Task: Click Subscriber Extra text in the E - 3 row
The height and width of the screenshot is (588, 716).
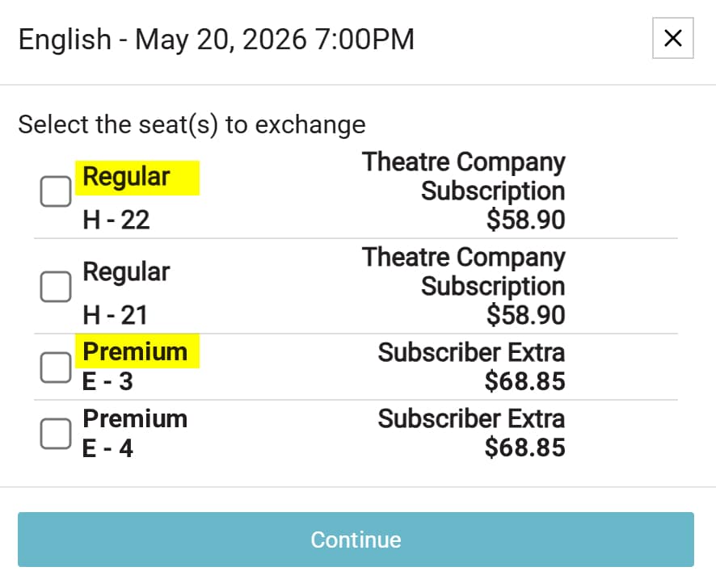Action: click(x=471, y=352)
